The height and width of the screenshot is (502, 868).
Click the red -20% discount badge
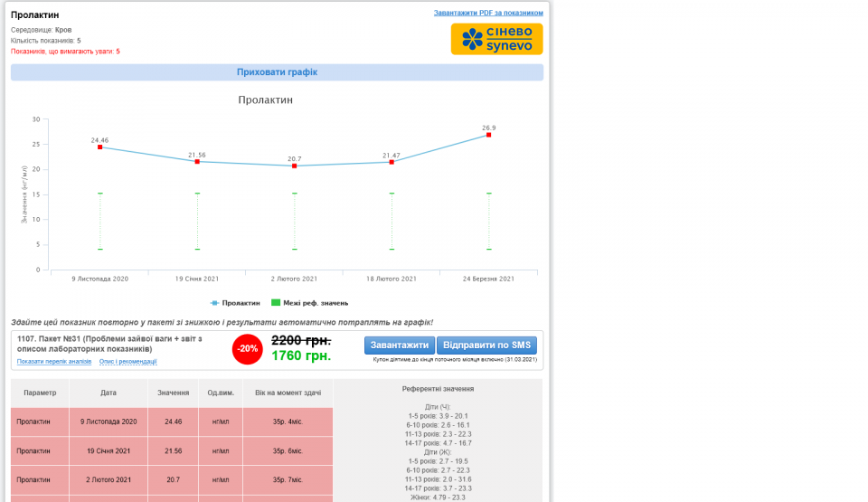tap(247, 348)
